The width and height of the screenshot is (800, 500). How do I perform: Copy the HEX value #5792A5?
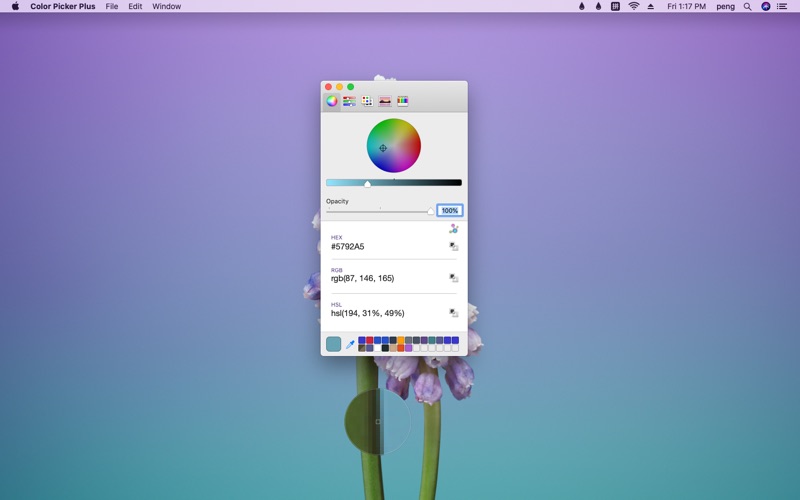pos(454,246)
